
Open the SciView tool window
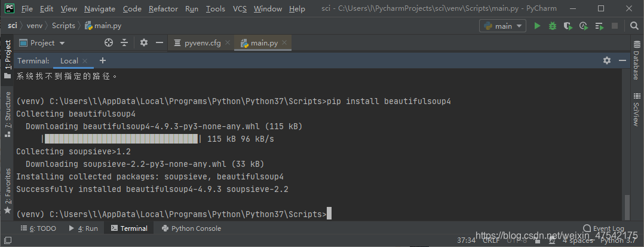tap(637, 109)
